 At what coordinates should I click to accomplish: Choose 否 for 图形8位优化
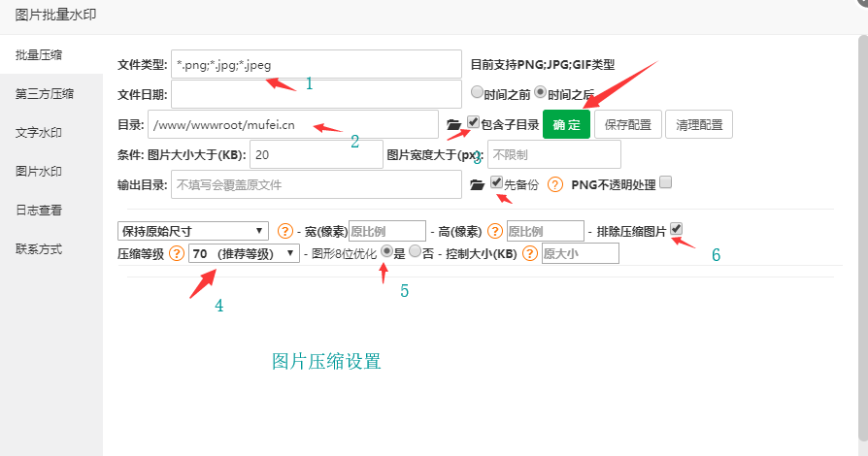click(x=415, y=252)
